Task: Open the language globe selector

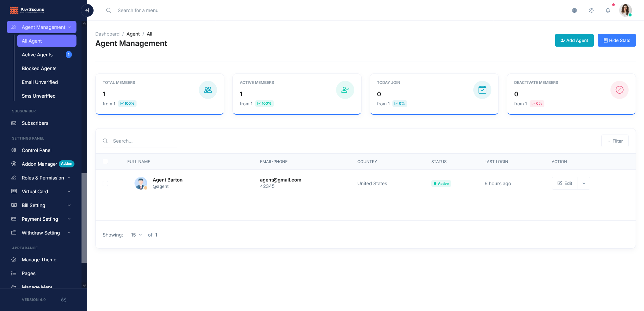Action: click(x=574, y=10)
